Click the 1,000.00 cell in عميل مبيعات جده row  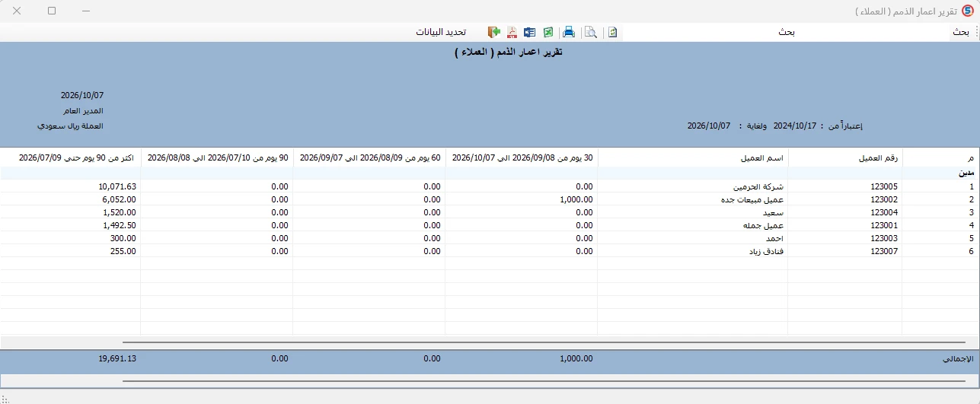(576, 199)
